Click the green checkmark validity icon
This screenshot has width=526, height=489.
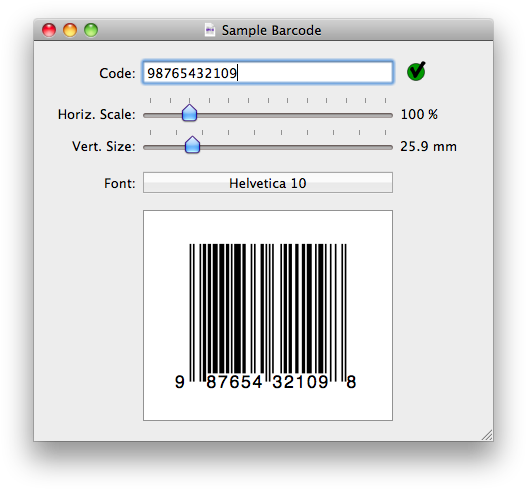click(x=416, y=71)
